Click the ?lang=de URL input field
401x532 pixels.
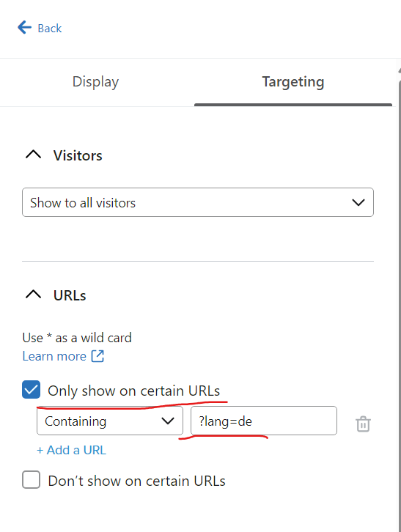tap(264, 421)
